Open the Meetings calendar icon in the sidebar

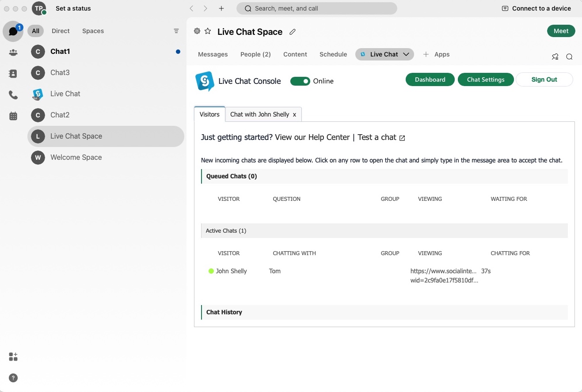pos(13,116)
